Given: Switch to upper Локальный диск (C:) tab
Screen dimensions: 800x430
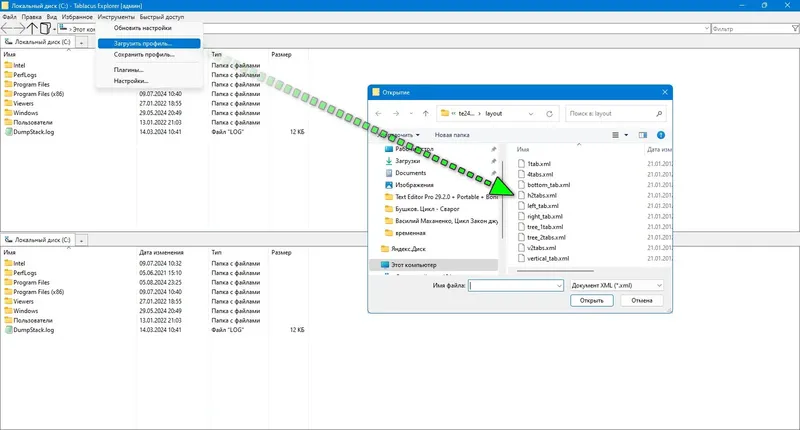Looking at the screenshot, I should (38, 42).
